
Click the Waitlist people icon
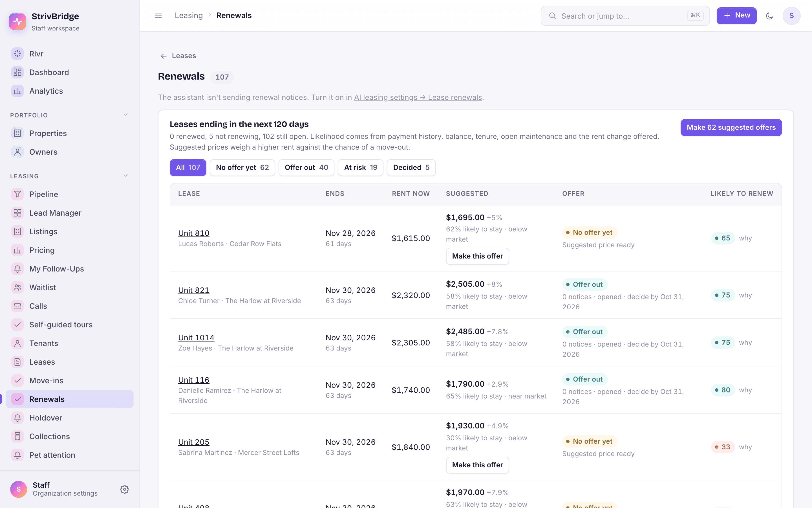(x=17, y=287)
